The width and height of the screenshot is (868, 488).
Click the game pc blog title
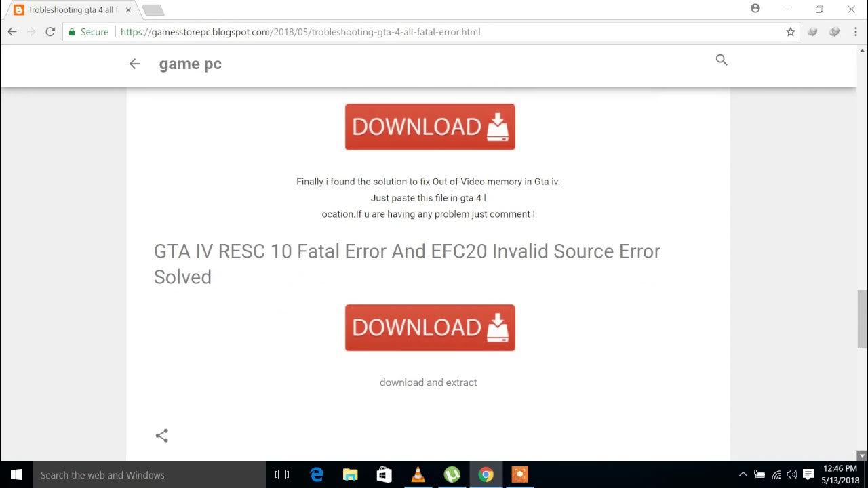[x=190, y=64]
